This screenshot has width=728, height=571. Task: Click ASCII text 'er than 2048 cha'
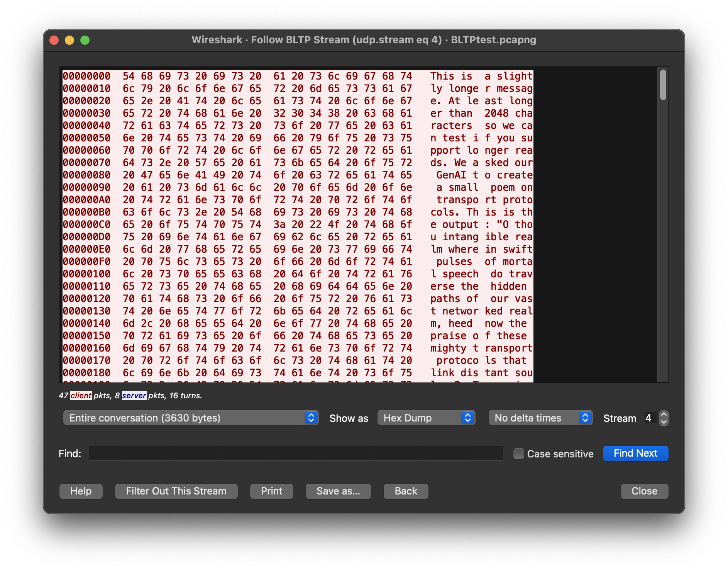(x=481, y=113)
